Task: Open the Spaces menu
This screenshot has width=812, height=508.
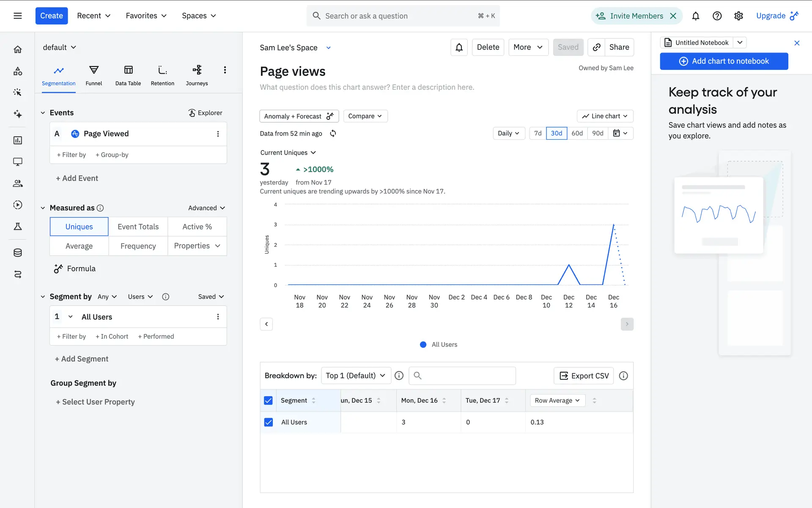Action: pyautogui.click(x=199, y=16)
